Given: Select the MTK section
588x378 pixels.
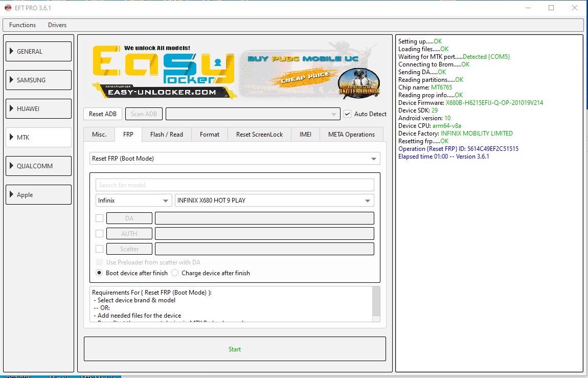Looking at the screenshot, I should (x=39, y=137).
